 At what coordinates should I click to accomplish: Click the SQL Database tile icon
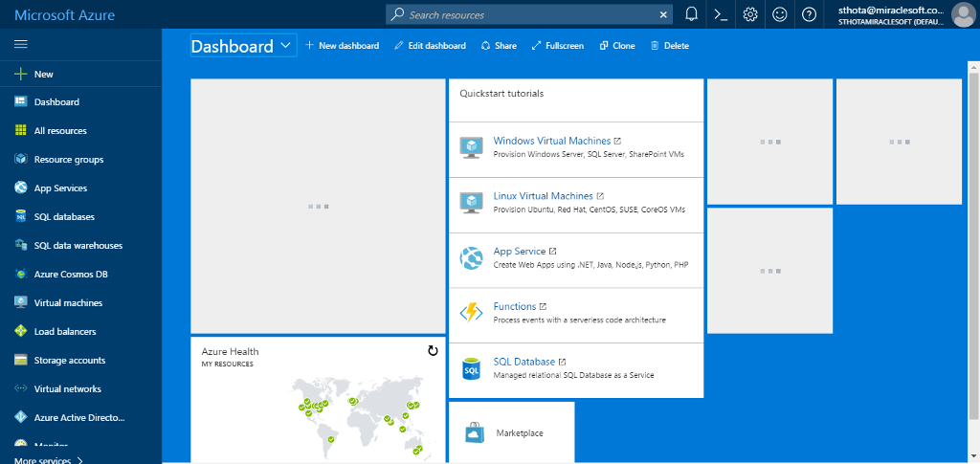pos(471,368)
